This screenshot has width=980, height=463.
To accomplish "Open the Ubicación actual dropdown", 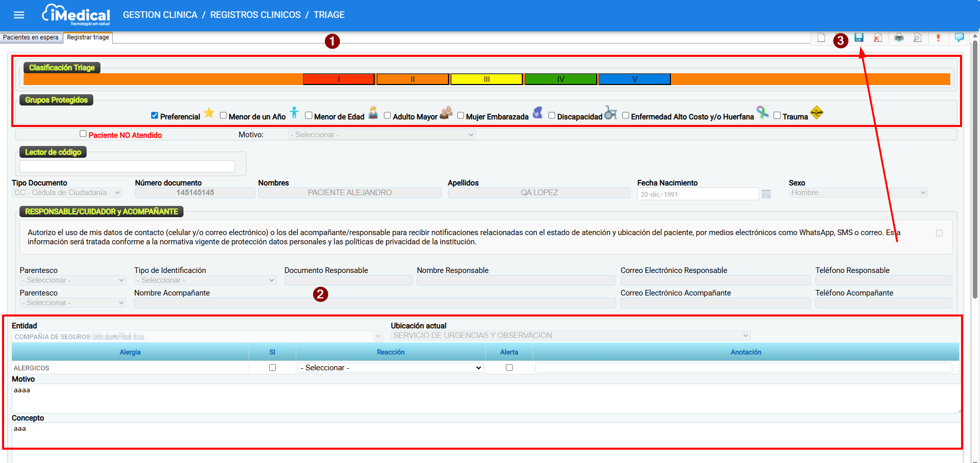I will pos(570,335).
